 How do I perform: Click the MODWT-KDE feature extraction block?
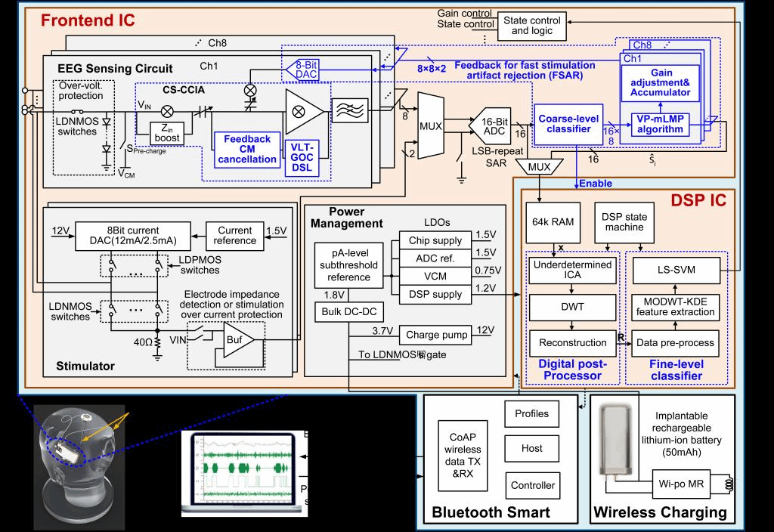[x=675, y=307]
